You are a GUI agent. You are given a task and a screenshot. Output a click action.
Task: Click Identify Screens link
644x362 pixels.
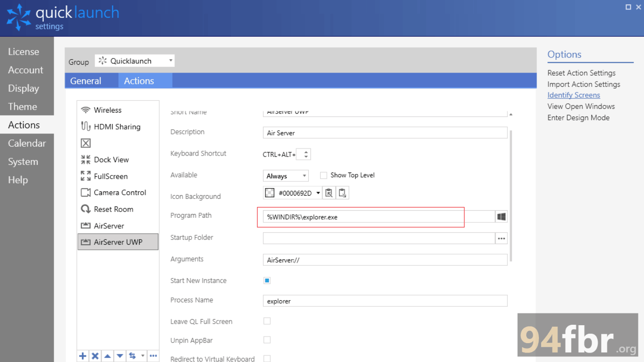[x=574, y=95]
